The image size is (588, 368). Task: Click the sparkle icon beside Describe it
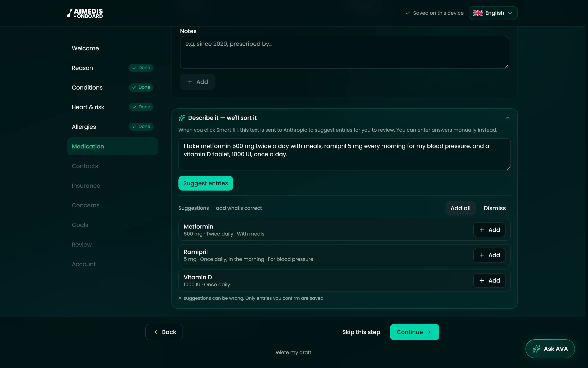182,118
